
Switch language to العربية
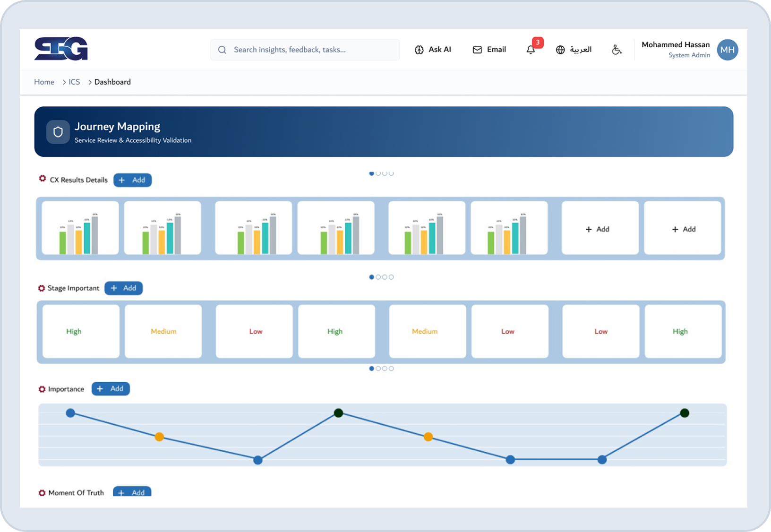pos(574,49)
